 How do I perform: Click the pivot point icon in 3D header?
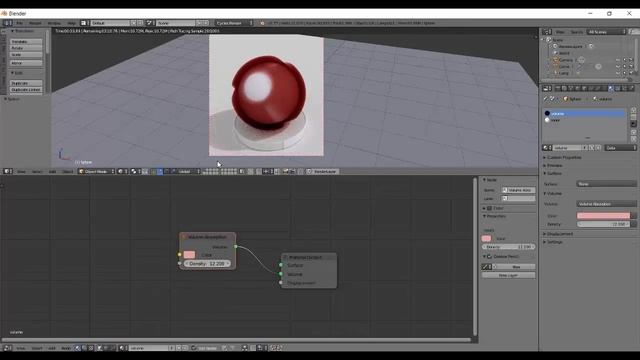coord(134,171)
